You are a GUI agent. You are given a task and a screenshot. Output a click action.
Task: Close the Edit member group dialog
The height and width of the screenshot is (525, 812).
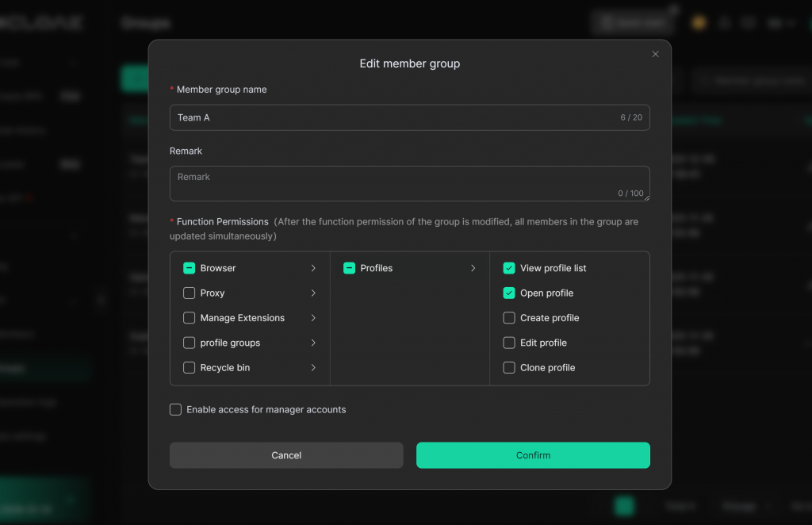pyautogui.click(x=655, y=54)
